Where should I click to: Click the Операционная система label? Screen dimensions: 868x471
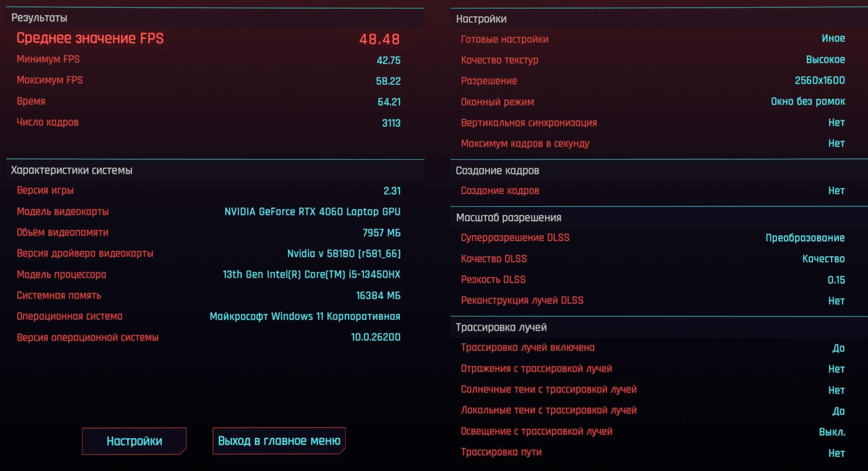70,316
